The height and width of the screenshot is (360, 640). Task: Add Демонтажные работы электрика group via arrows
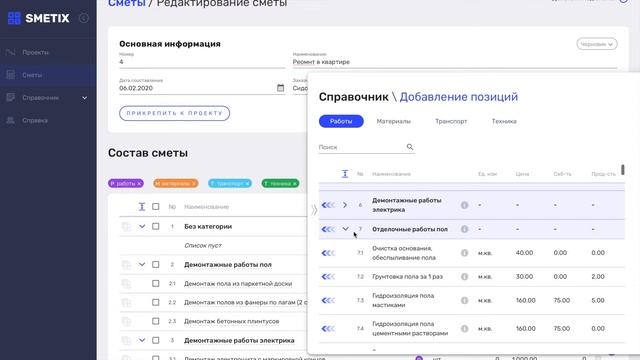[x=328, y=205]
